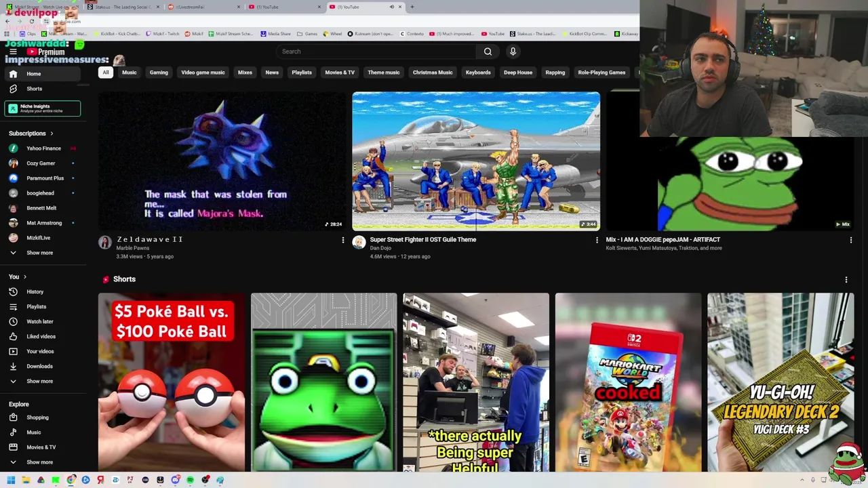
Task: Open the hamburger guide menu icon
Action: (x=13, y=52)
